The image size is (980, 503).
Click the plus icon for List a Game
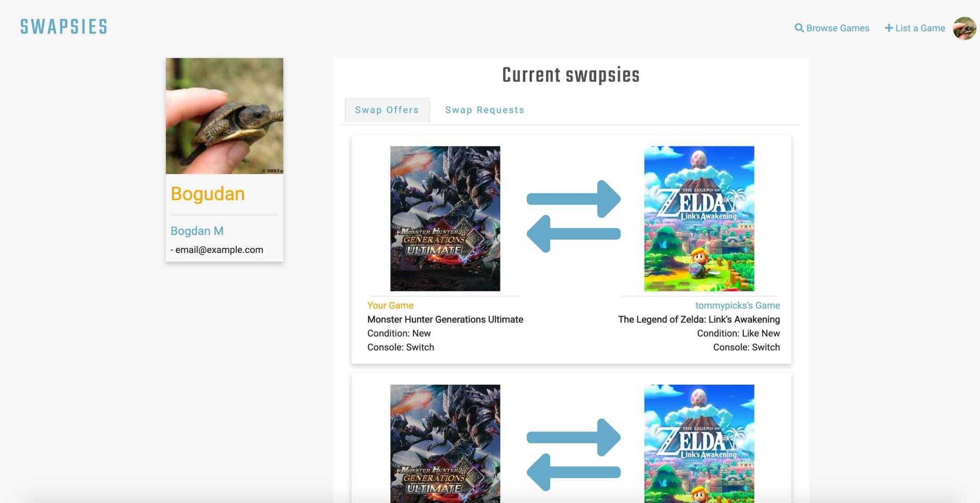[x=889, y=28]
